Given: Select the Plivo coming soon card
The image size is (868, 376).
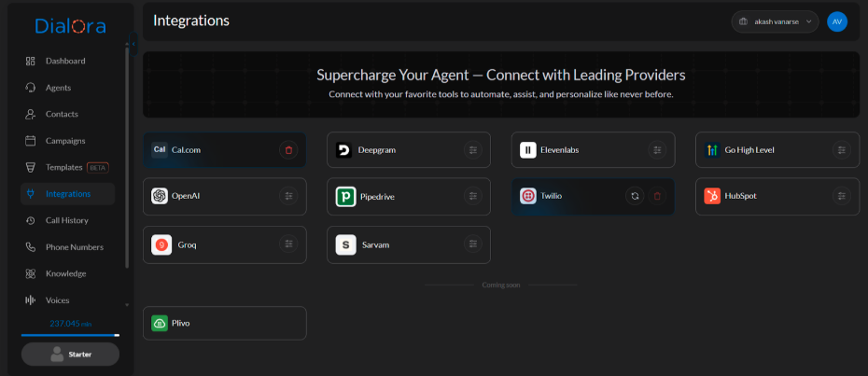Looking at the screenshot, I should coord(224,323).
